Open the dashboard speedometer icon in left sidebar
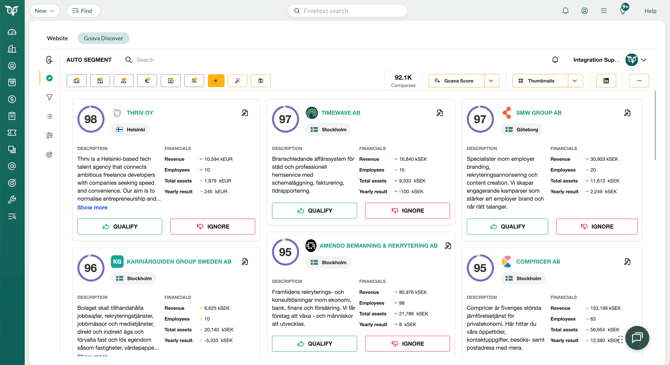Viewport: 670px width, 365px height. (12, 32)
